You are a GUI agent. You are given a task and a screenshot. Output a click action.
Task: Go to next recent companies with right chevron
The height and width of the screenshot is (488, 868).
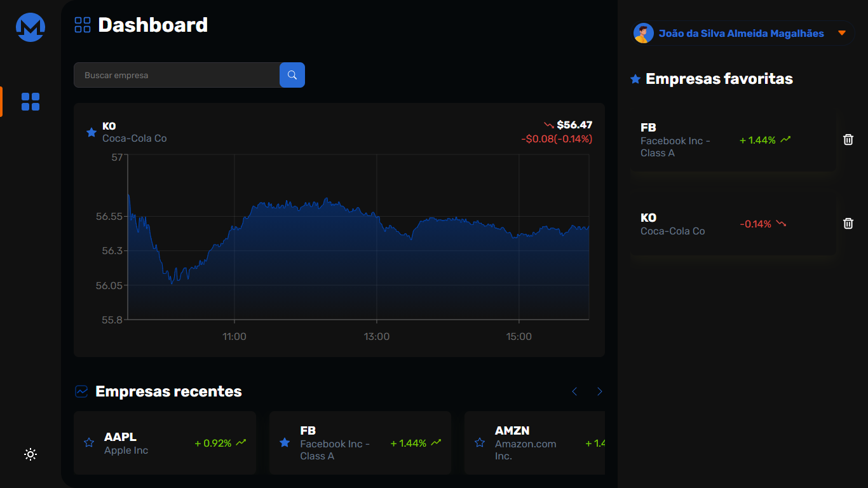click(x=599, y=391)
